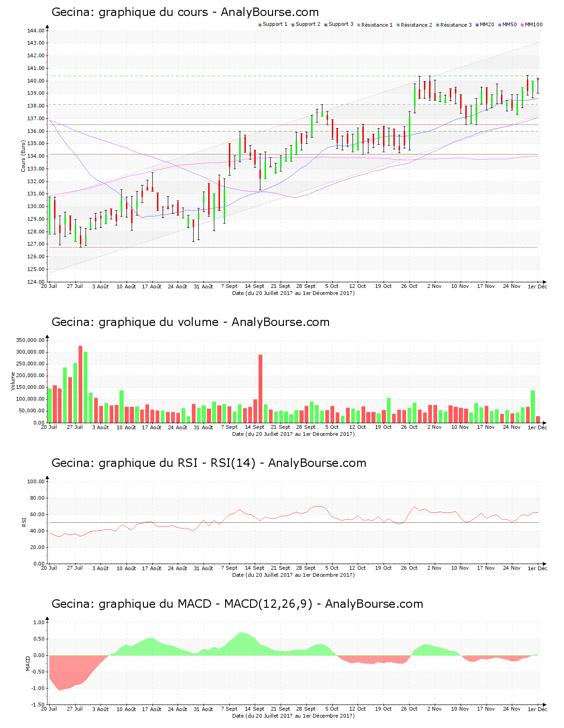Click '1er Déc' on the price chart axis
Viewport: 564px width, 728px height.
coord(537,287)
